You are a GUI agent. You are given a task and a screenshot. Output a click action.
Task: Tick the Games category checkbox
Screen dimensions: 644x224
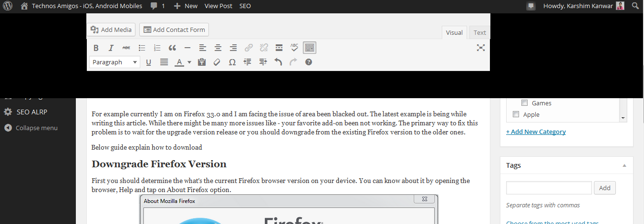click(x=525, y=103)
